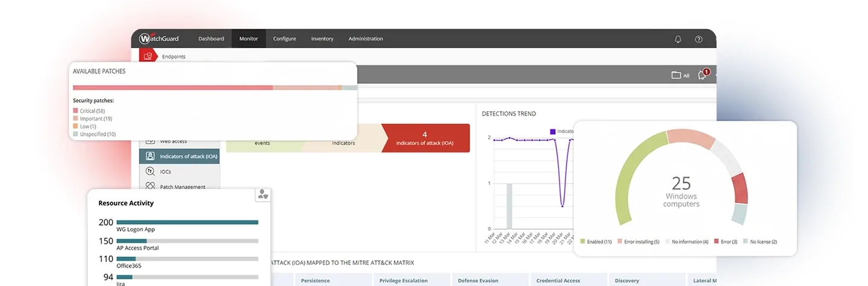Select the Monitor menu tab
The height and width of the screenshot is (286, 868).
(248, 39)
